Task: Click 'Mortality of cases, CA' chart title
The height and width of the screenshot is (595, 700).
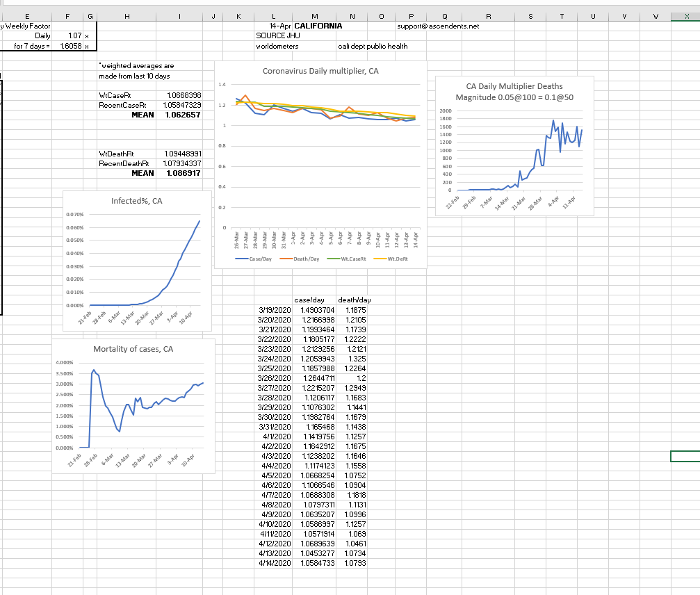Action: coord(133,349)
